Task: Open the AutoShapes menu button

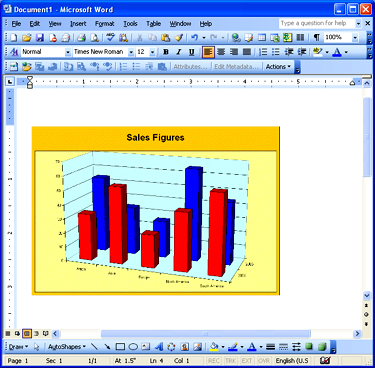Action: tap(67, 347)
